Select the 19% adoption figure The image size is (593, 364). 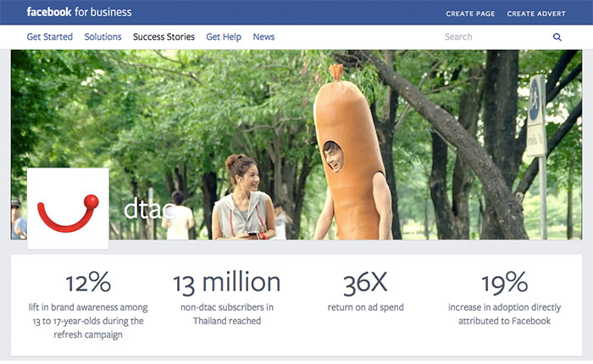tap(505, 283)
